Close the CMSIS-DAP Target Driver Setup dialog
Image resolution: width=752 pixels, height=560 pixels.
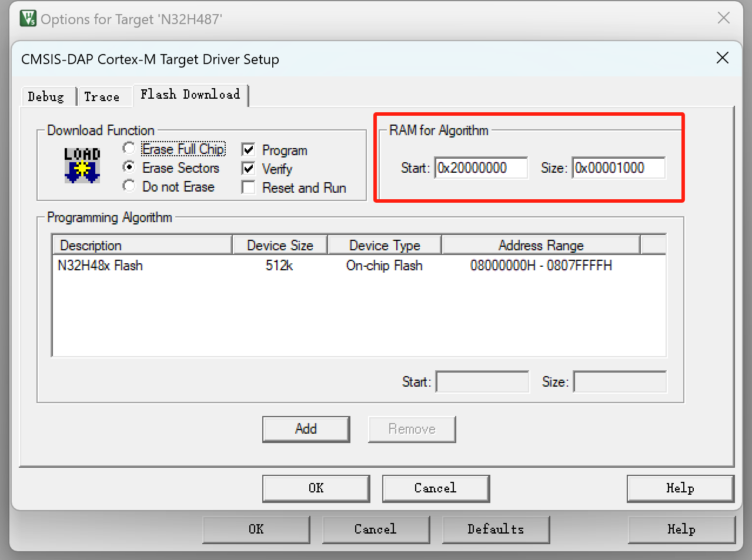tap(723, 58)
